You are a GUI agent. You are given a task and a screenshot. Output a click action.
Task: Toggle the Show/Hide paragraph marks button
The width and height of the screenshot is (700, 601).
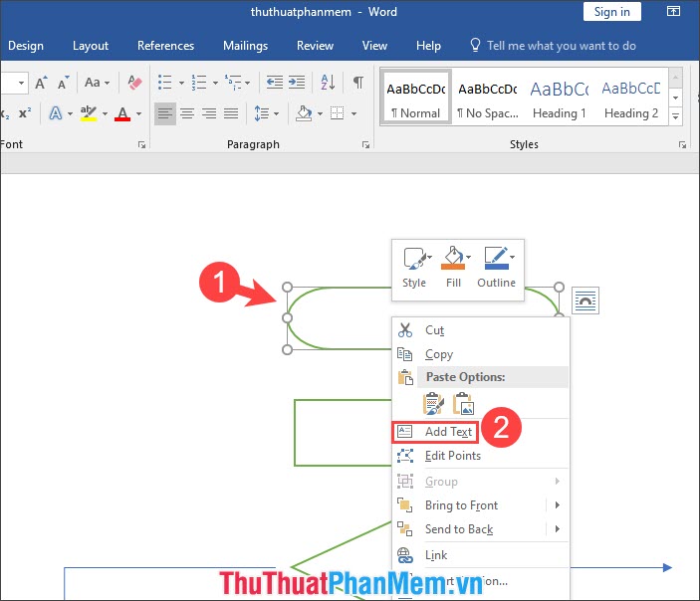(357, 83)
